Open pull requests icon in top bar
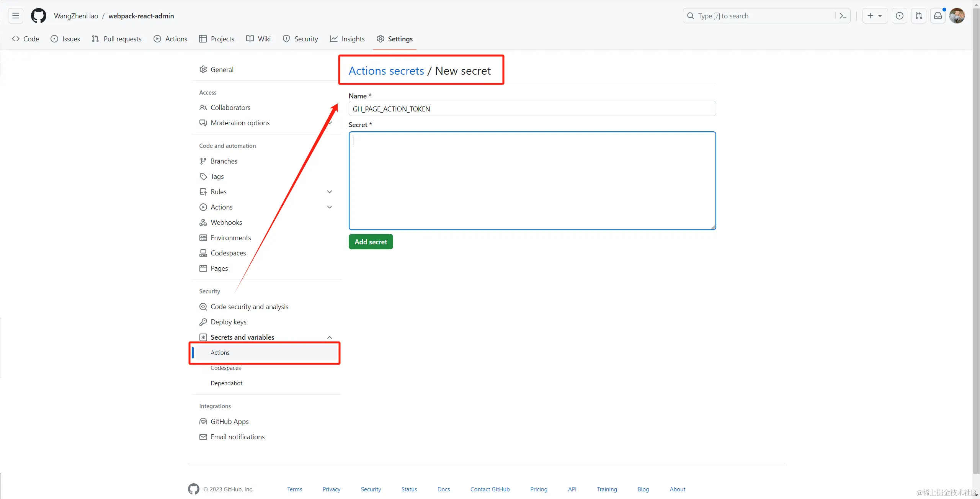 (x=918, y=16)
